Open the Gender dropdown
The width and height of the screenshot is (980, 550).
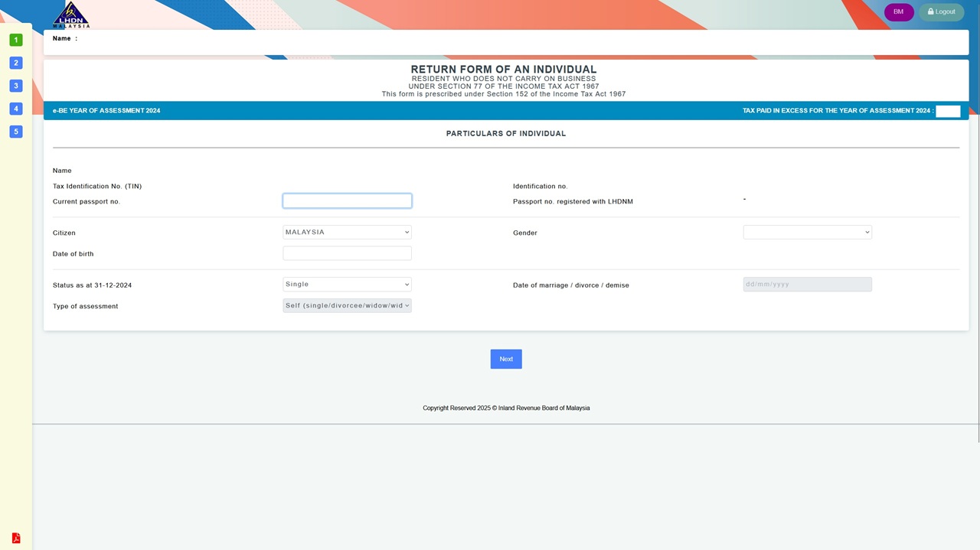coord(807,233)
